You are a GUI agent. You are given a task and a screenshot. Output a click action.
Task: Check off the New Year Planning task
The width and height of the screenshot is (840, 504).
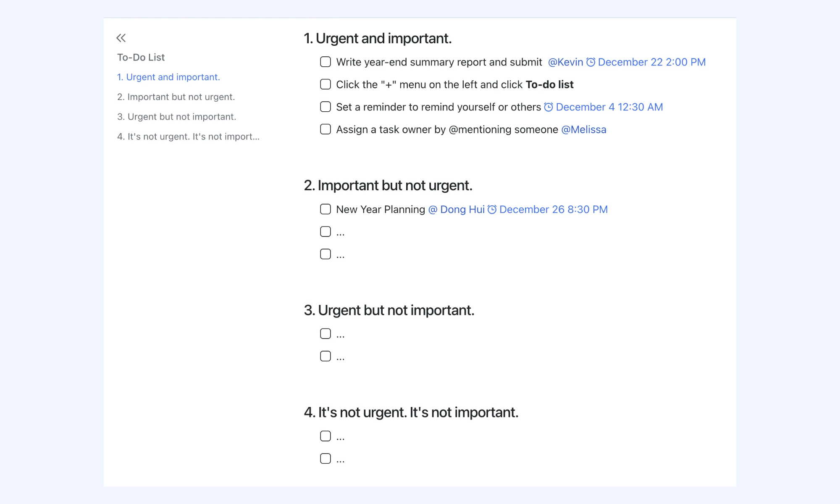[x=325, y=209]
